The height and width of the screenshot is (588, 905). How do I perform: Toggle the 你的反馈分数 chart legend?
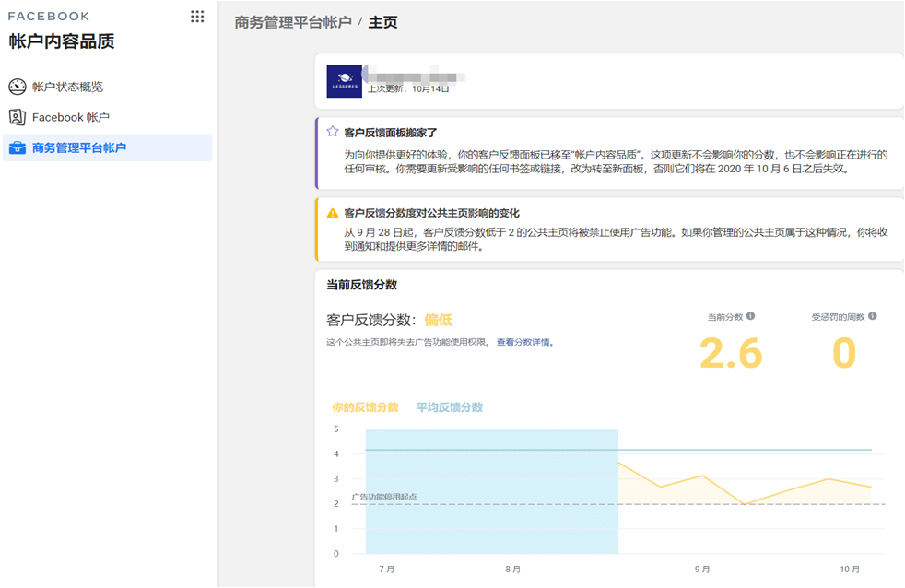pos(365,407)
